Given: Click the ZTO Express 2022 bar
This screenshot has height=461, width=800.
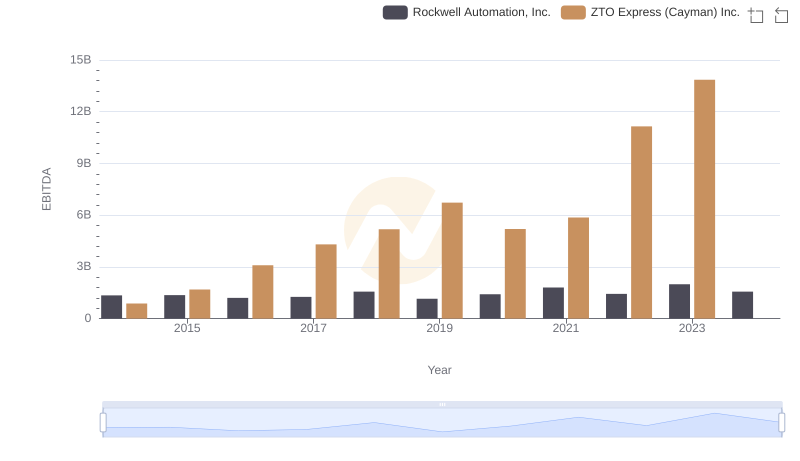Looking at the screenshot, I should pyautogui.click(x=641, y=222).
